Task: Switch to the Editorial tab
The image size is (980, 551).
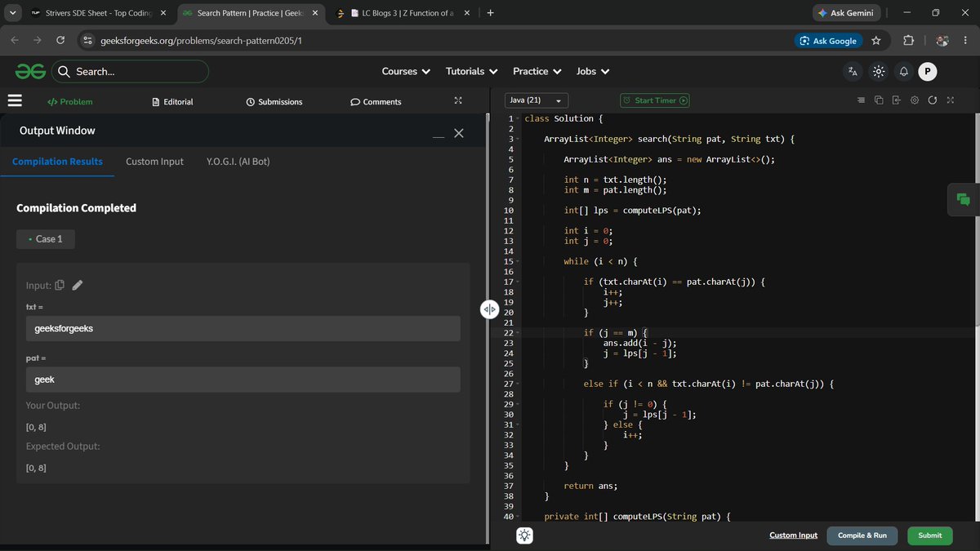Action: [x=173, y=102]
